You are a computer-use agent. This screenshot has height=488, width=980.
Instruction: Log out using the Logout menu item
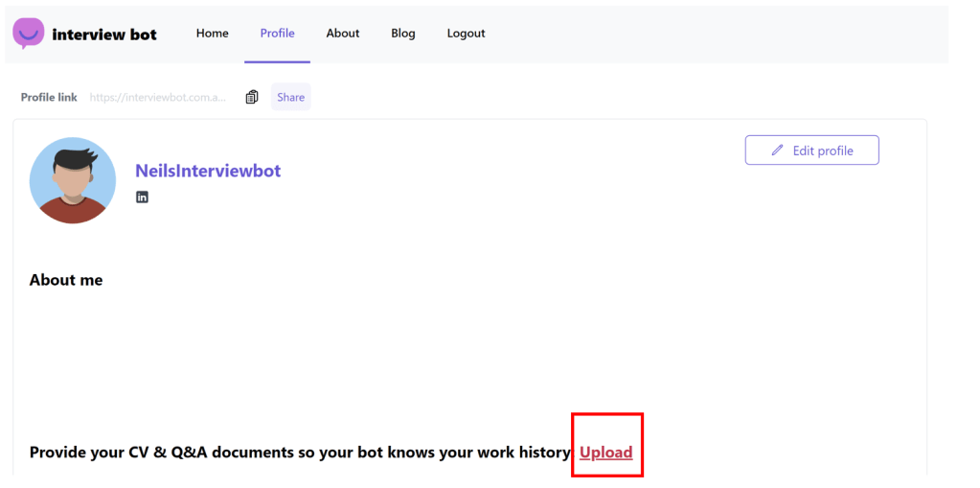(466, 34)
